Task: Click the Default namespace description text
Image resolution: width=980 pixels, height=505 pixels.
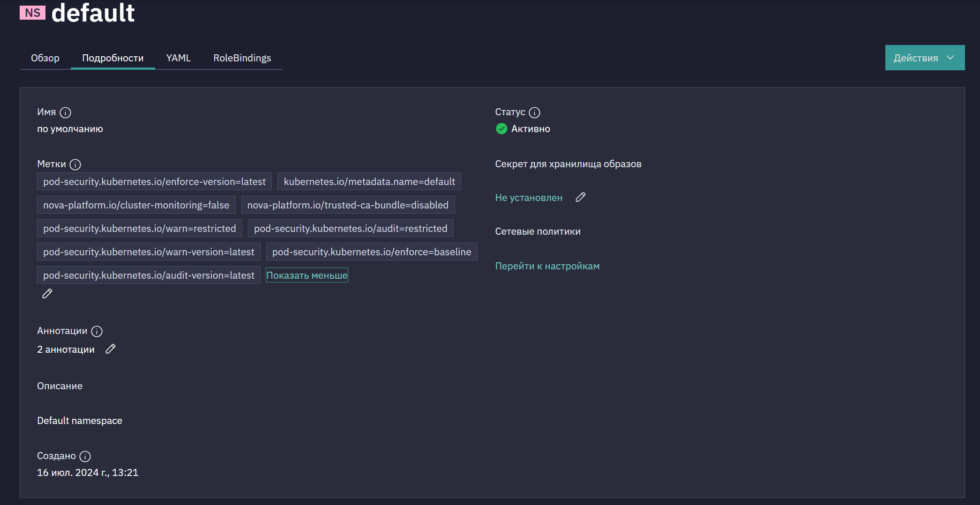Action: pos(80,421)
